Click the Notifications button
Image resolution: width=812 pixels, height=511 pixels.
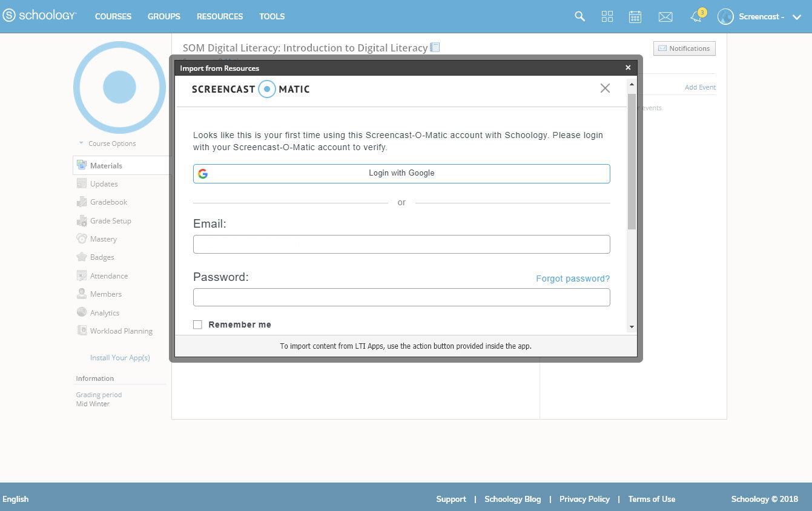point(684,48)
